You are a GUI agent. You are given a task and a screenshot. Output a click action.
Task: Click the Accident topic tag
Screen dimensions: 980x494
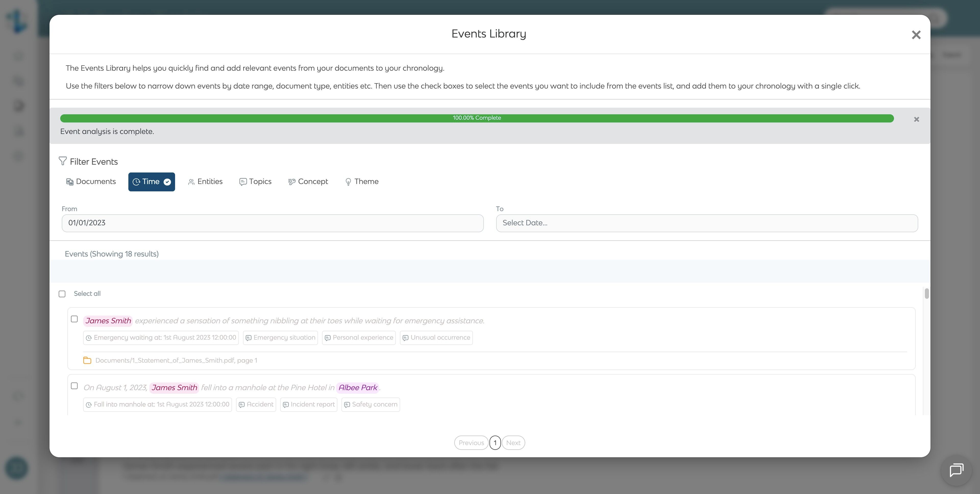pyautogui.click(x=256, y=405)
